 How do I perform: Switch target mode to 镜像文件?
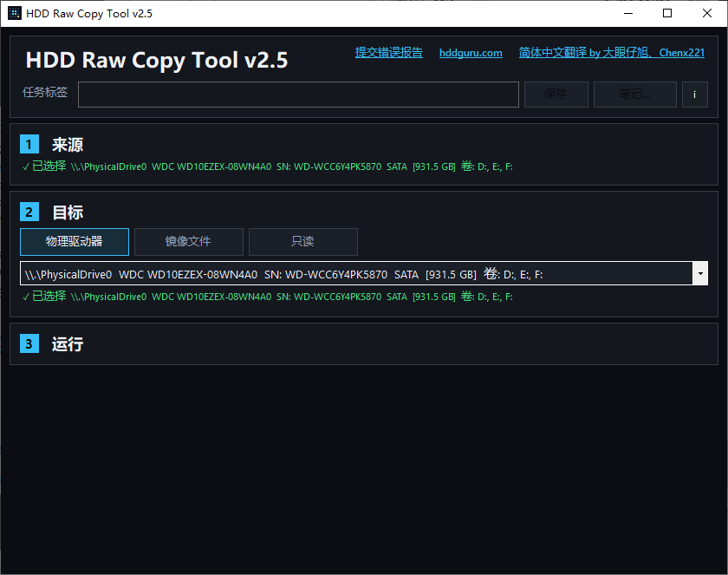(x=188, y=242)
